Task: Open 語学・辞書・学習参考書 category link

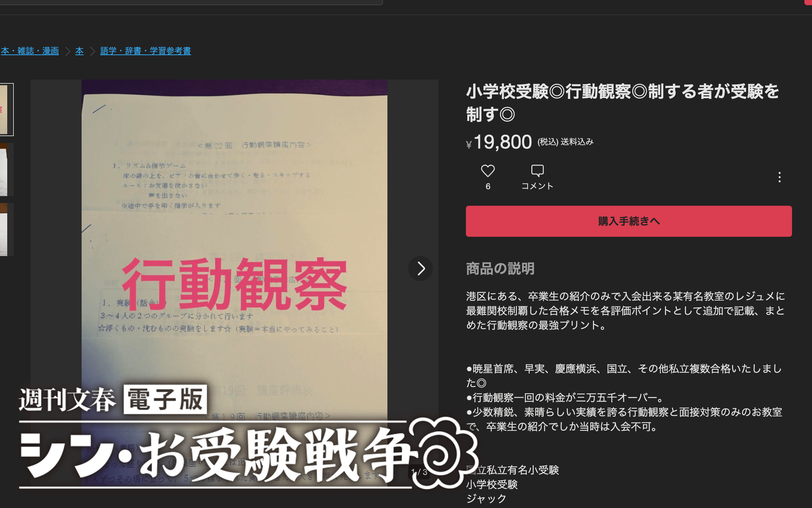Action: pyautogui.click(x=145, y=51)
